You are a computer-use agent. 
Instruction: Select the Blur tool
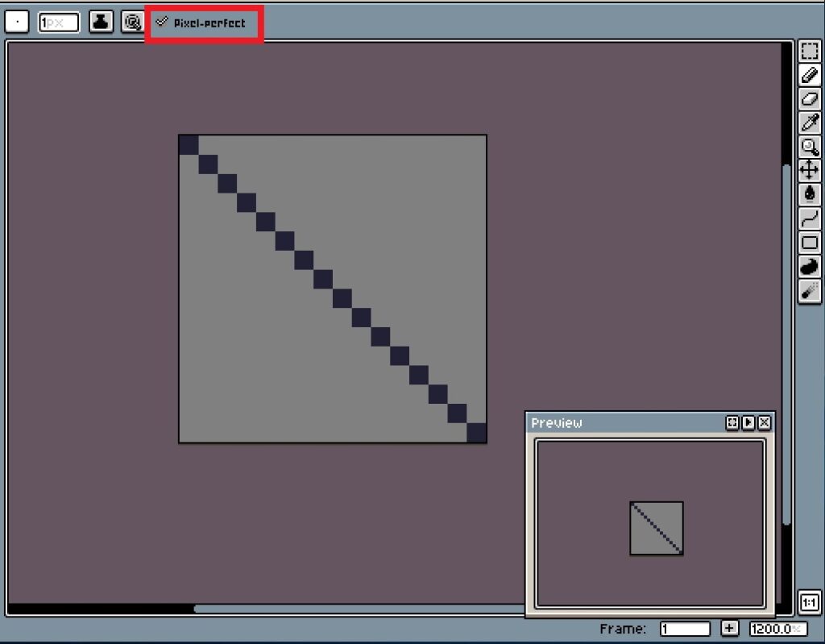[x=809, y=291]
